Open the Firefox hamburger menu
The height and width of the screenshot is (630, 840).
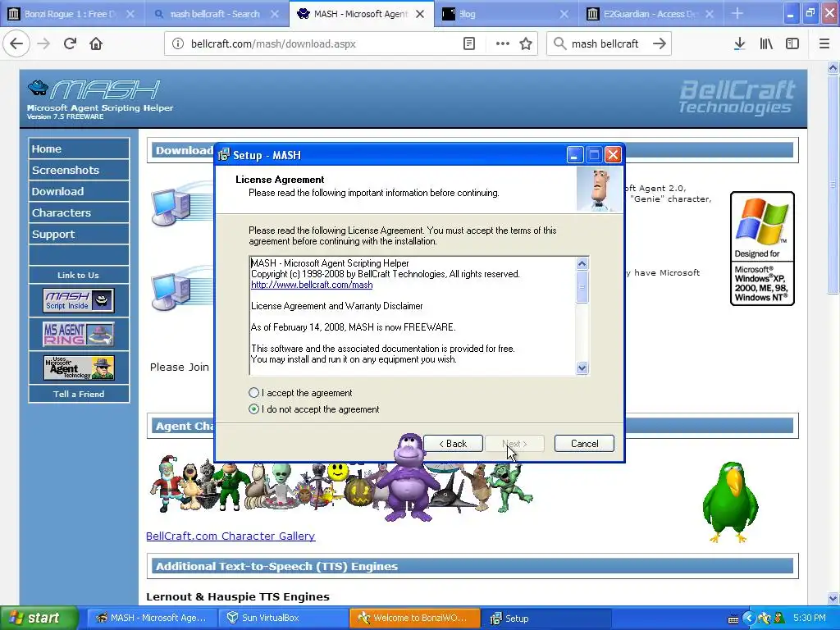pos(824,43)
